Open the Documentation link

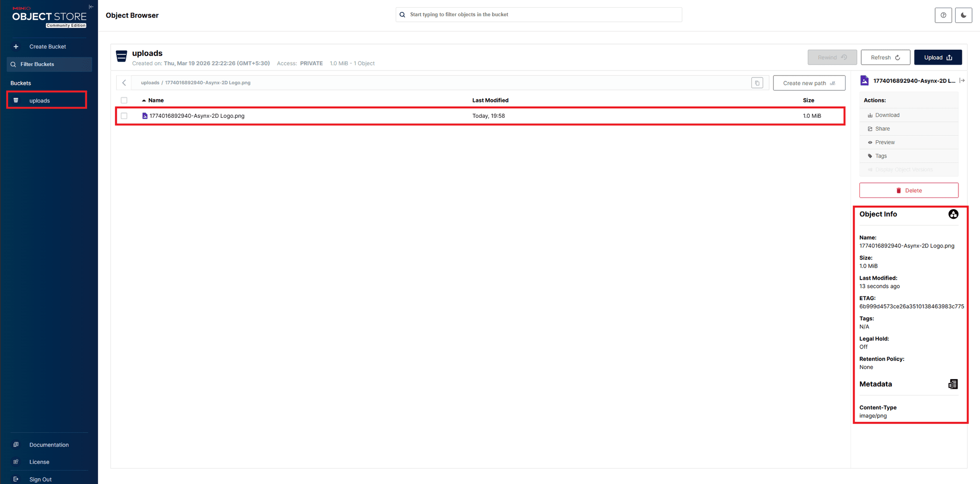click(49, 445)
